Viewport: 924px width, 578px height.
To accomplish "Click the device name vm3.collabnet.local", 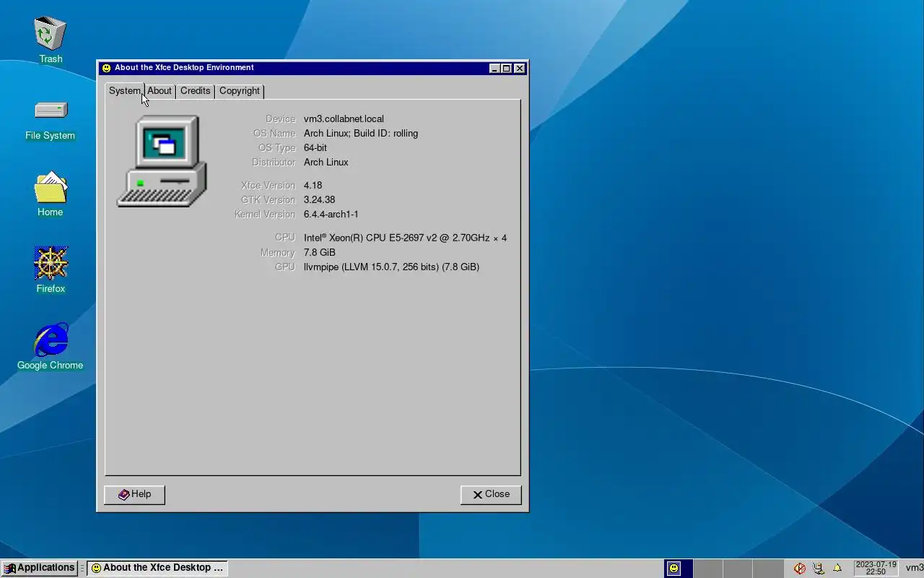I will (344, 118).
